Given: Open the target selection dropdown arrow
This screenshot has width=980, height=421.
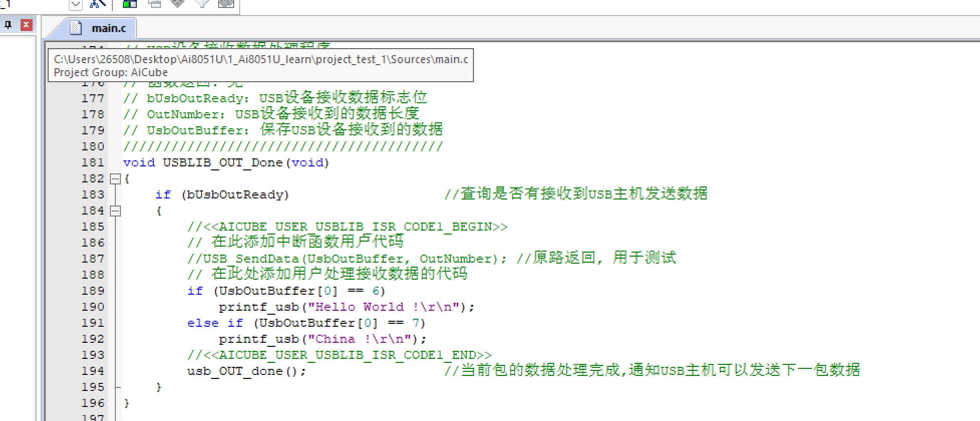Looking at the screenshot, I should click(75, 5).
